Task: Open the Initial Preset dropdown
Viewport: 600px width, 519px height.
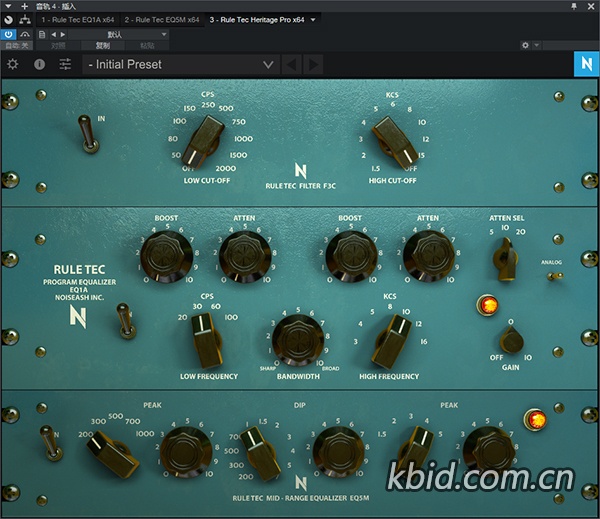Action: [180, 64]
